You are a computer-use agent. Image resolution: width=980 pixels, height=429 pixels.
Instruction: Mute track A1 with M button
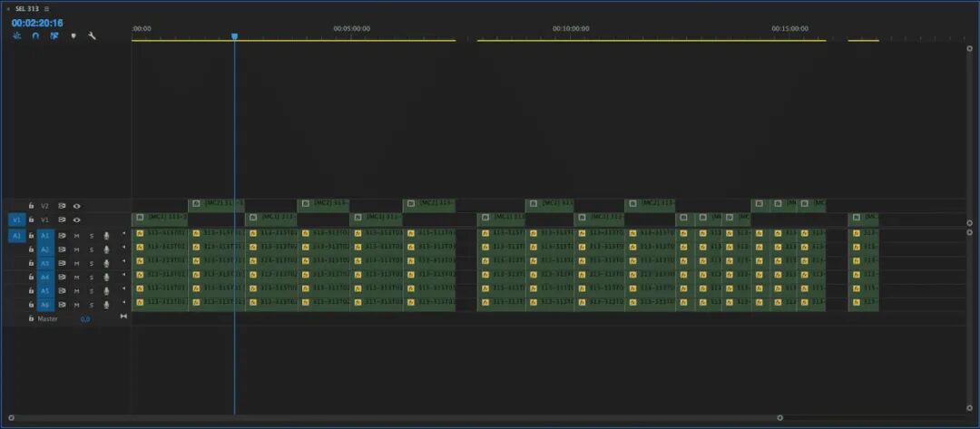[77, 236]
